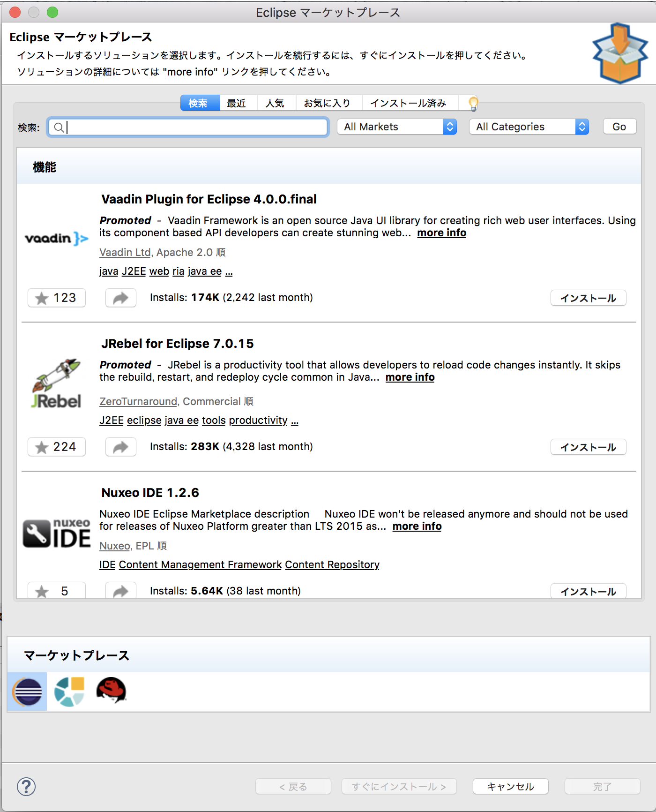The width and height of the screenshot is (656, 812).
Task: Click the productivity tag under JRebel
Action: point(258,421)
